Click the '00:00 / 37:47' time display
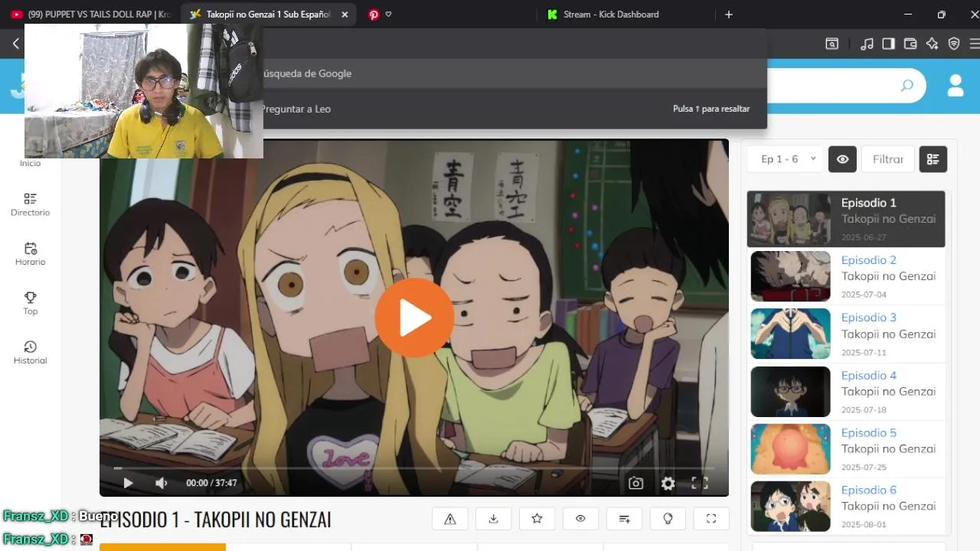980x551 pixels. click(211, 483)
